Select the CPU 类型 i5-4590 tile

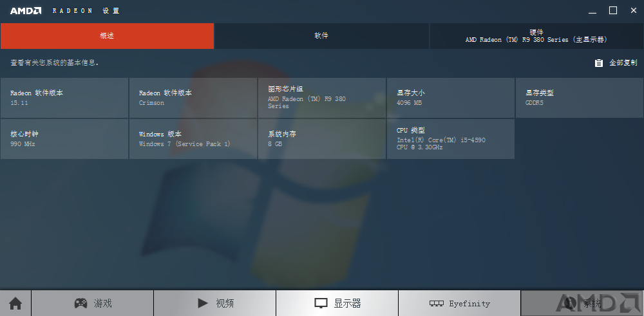451,139
